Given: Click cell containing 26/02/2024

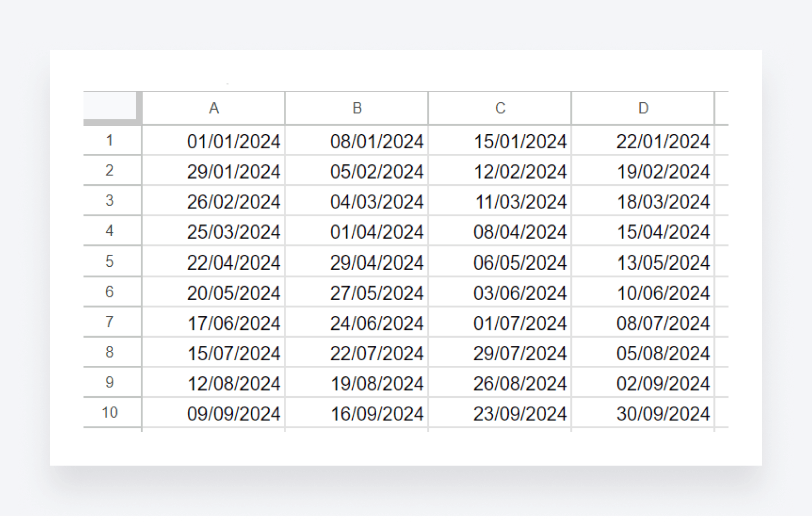Looking at the screenshot, I should click(213, 200).
